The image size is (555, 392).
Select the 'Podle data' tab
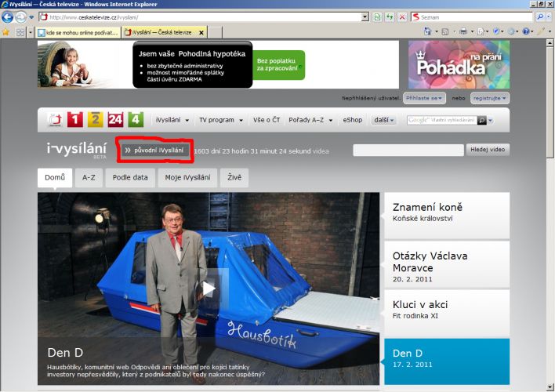tap(130, 177)
